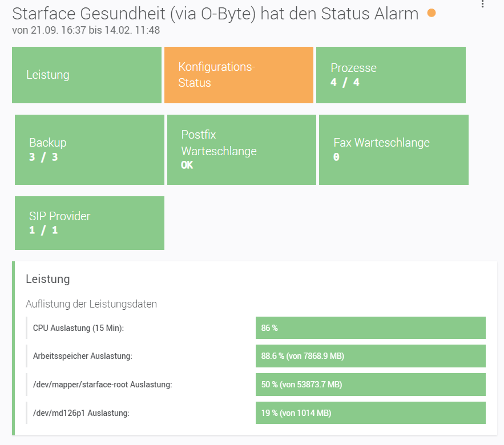The height and width of the screenshot is (445, 504).
Task: Click the CPU Auslastung 86 % bar
Action: point(370,328)
